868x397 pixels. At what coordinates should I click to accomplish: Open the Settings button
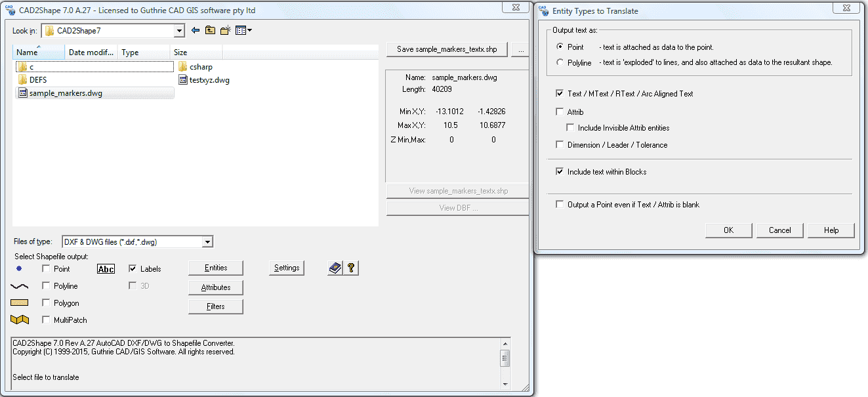(287, 268)
